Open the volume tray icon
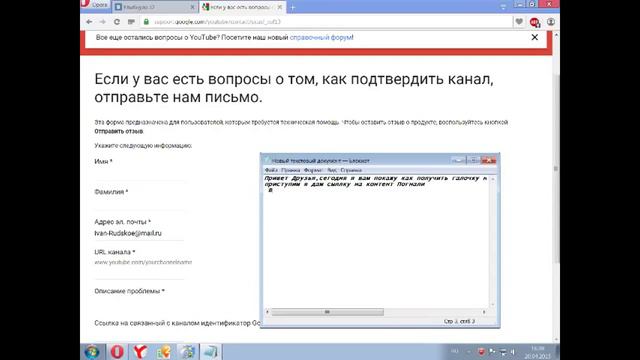The width and height of the screenshot is (640, 360). pos(513,352)
